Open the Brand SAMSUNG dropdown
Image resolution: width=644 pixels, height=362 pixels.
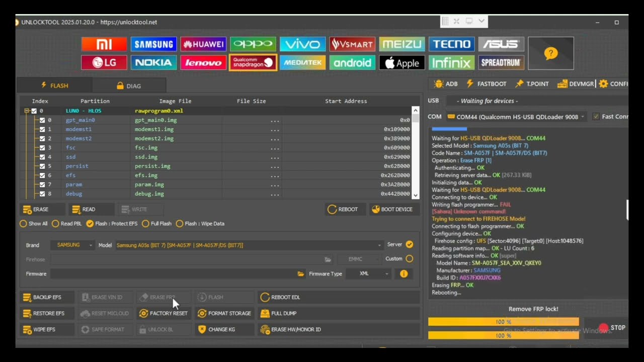[x=73, y=245]
